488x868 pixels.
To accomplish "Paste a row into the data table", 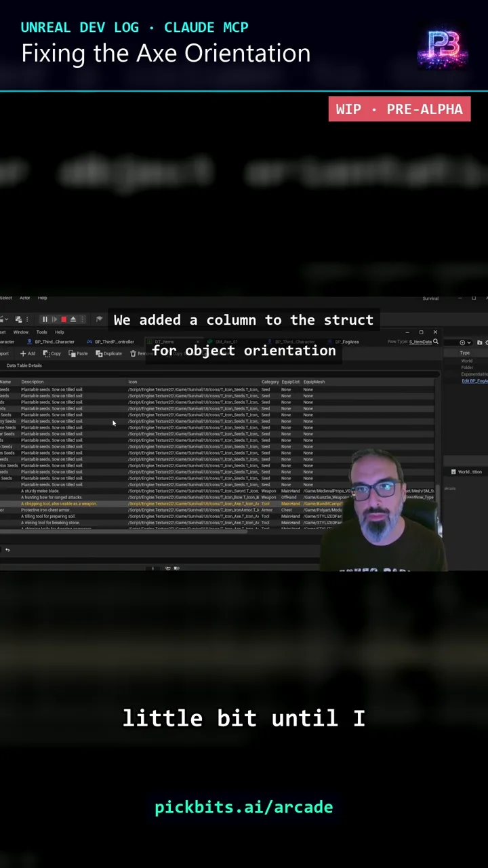I will pyautogui.click(x=79, y=353).
